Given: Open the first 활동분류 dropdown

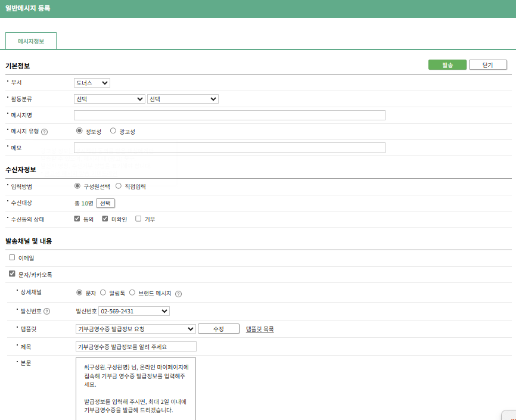Looking at the screenshot, I should click(109, 99).
